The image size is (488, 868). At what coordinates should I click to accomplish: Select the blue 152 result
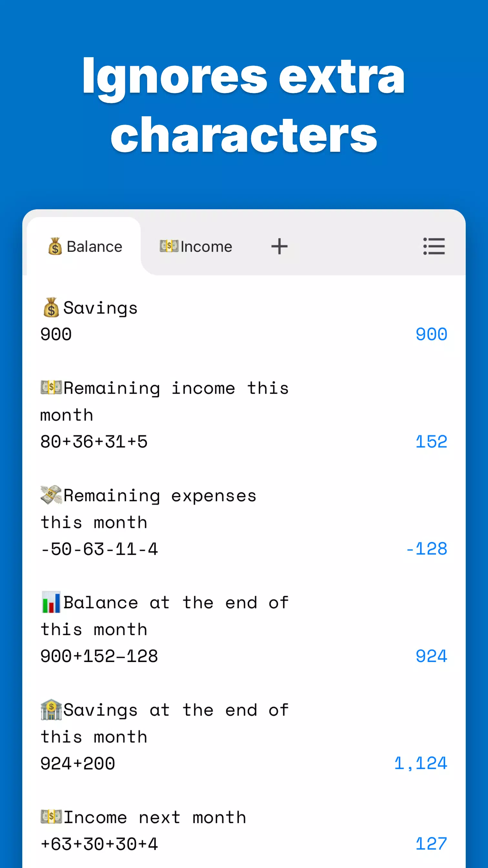coord(432,441)
